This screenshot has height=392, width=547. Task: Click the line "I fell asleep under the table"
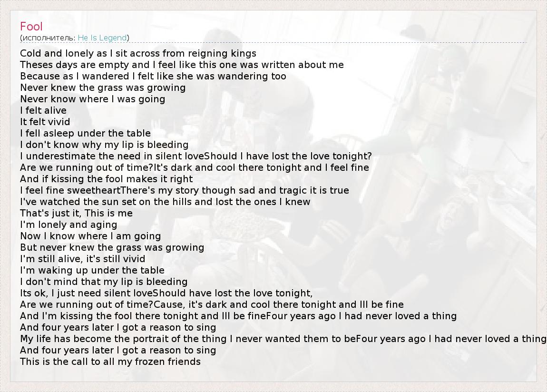[x=85, y=133]
